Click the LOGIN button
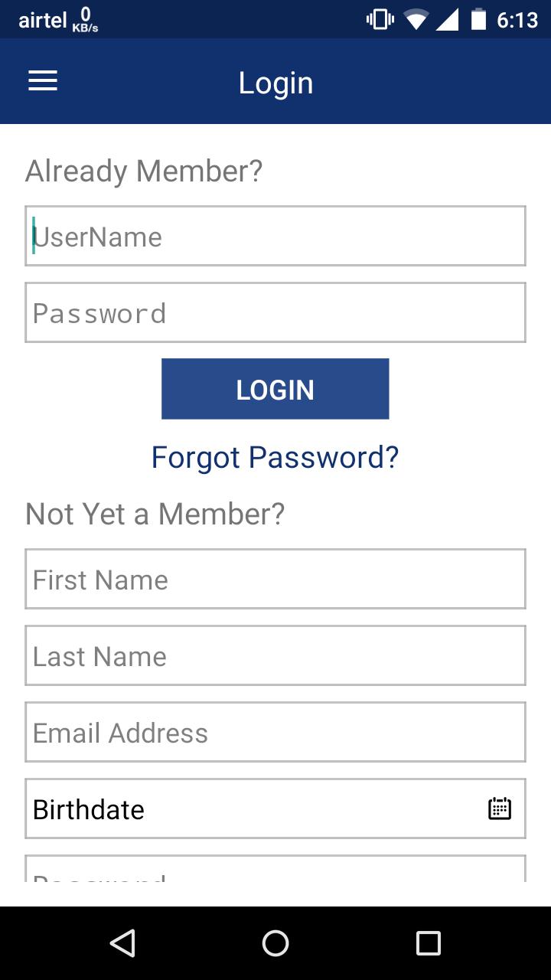The image size is (551, 980). coord(275,389)
